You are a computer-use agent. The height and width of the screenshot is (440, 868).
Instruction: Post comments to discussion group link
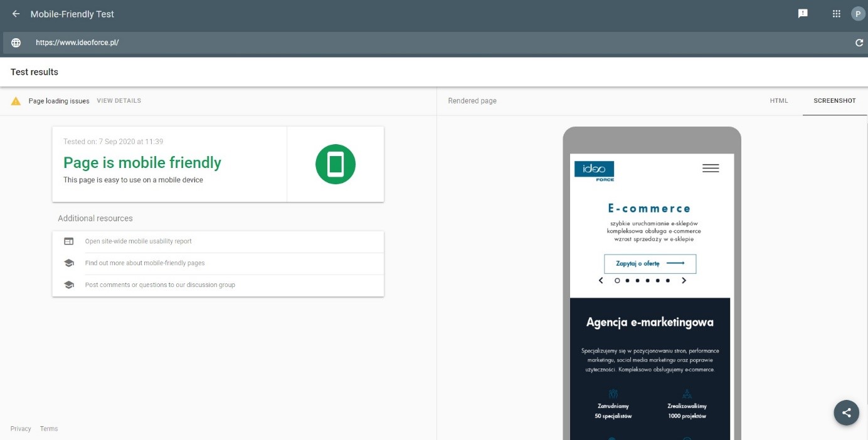click(x=160, y=285)
